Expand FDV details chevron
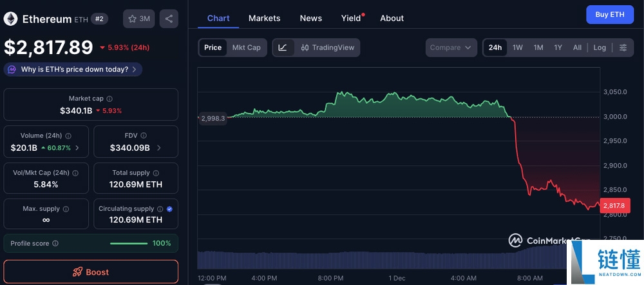644x285 pixels. pos(159,148)
